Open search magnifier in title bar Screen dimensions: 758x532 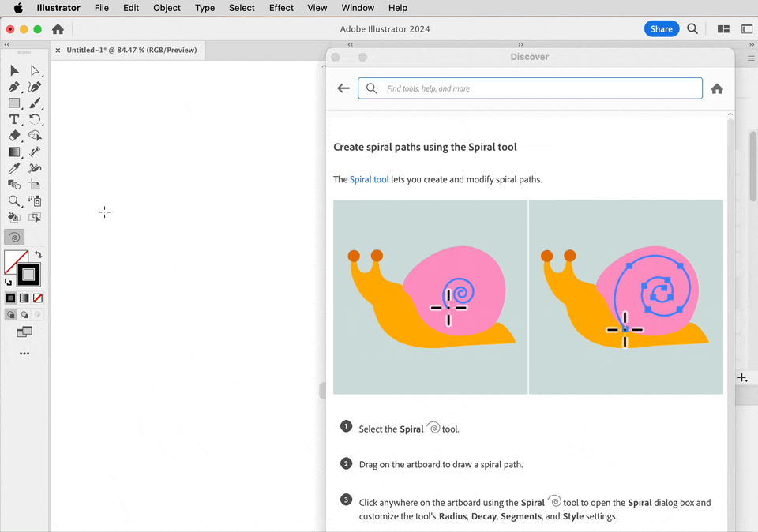pos(692,29)
